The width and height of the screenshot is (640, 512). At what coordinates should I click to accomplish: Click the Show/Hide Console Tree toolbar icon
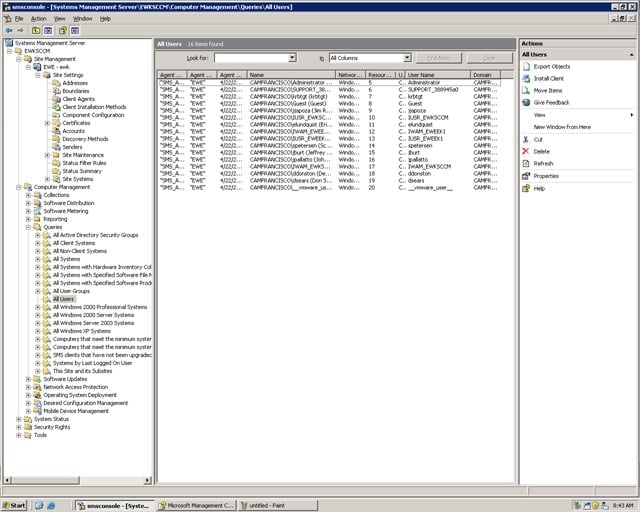click(x=48, y=31)
